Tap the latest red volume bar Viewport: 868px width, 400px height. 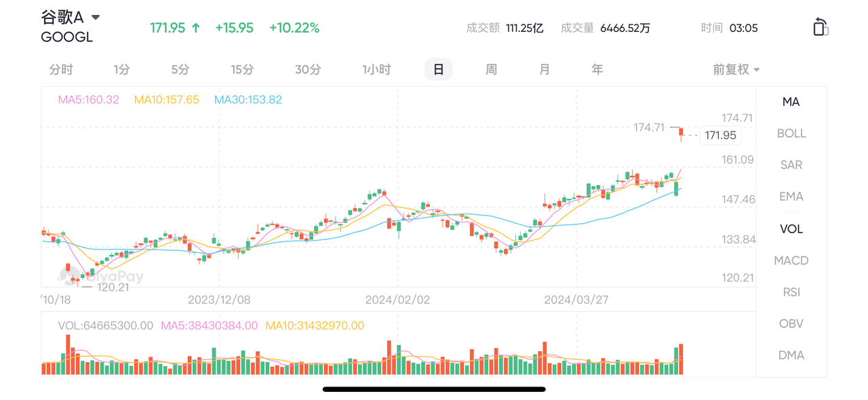tap(681, 359)
